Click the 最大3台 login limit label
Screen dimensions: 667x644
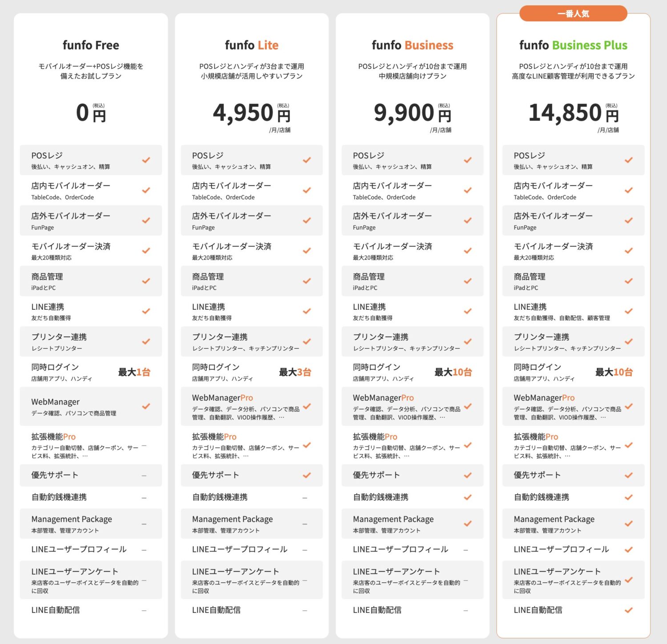point(295,372)
